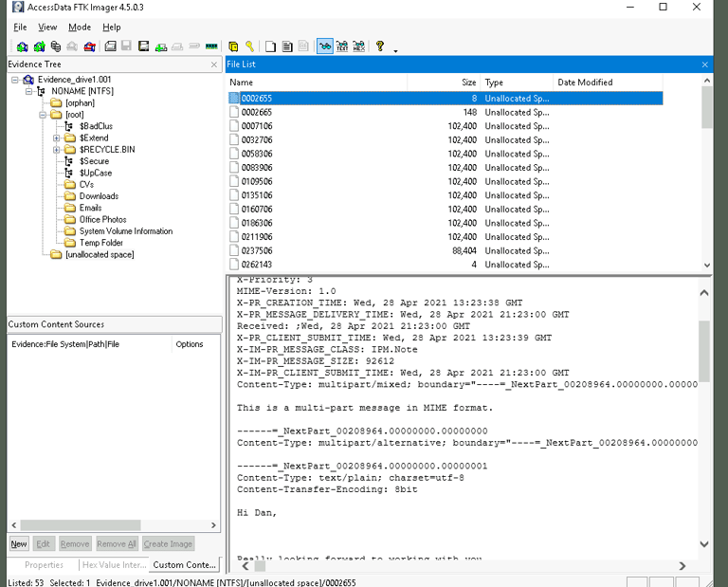
Task: Click the File List vertical scrollbar thumb
Action: [706, 108]
